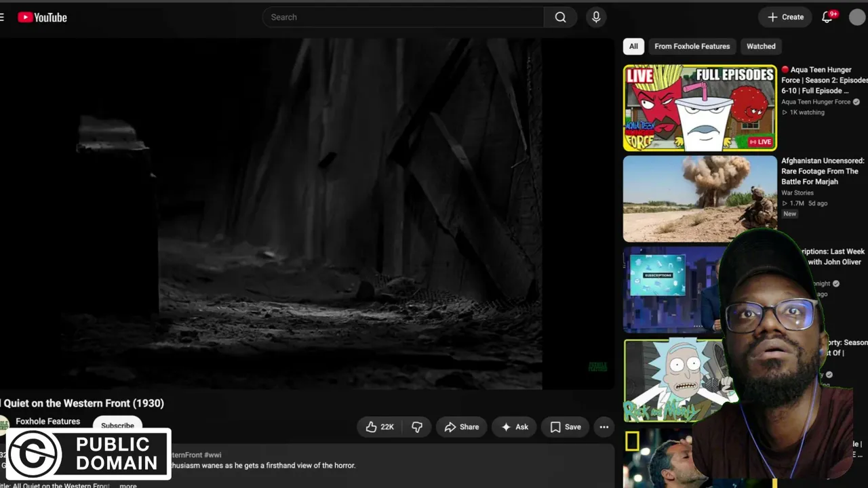Open 'Aqua Teen Hunger Force | Season 2' title
868x488 pixels.
coord(824,80)
